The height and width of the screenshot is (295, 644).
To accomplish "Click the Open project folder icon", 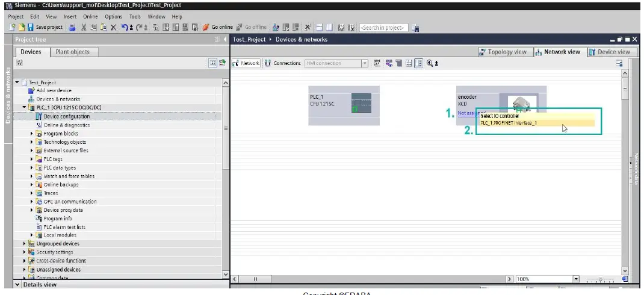I will click(x=21, y=27).
